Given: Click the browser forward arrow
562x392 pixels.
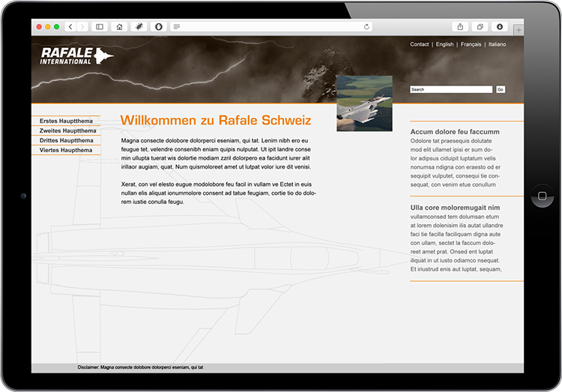Looking at the screenshot, I should tap(82, 26).
